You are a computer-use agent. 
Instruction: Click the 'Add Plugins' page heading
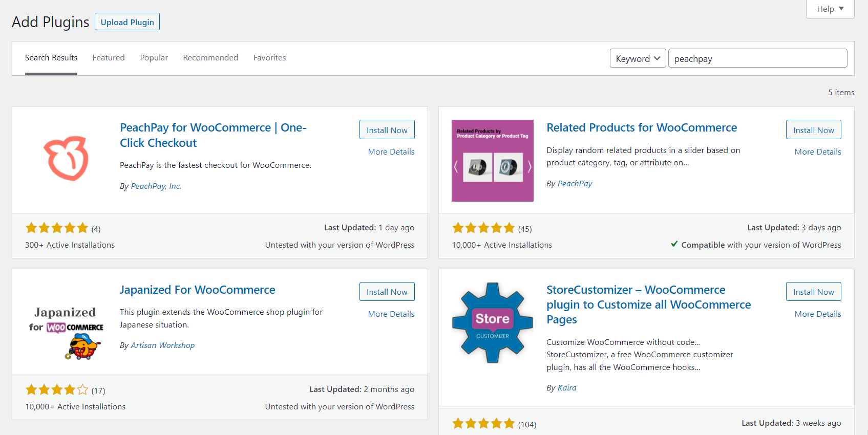51,22
